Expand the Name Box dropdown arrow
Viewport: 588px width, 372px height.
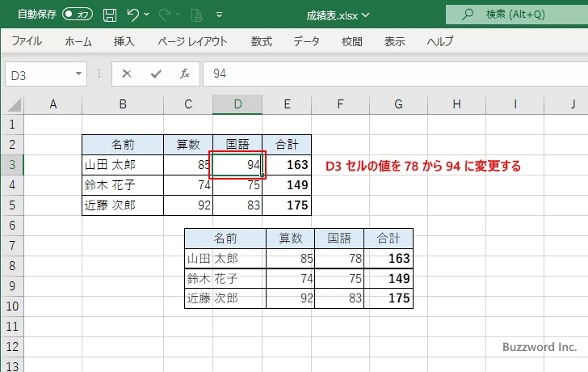click(x=79, y=74)
